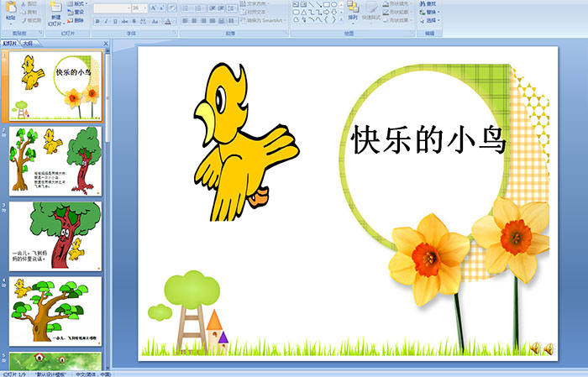Click the Find (查找) binoculars icon
This screenshot has width=588, height=377.
(423, 3)
